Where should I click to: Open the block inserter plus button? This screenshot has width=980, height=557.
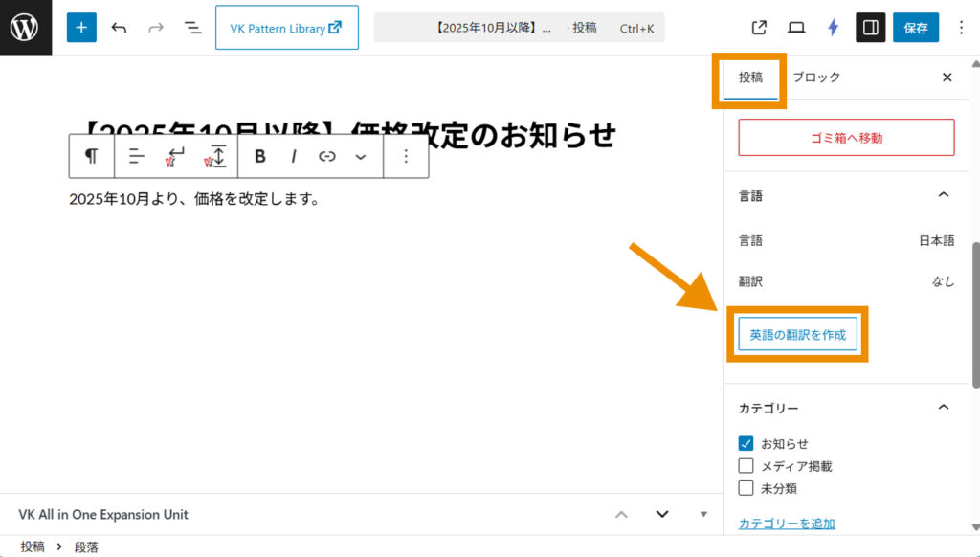point(81,28)
